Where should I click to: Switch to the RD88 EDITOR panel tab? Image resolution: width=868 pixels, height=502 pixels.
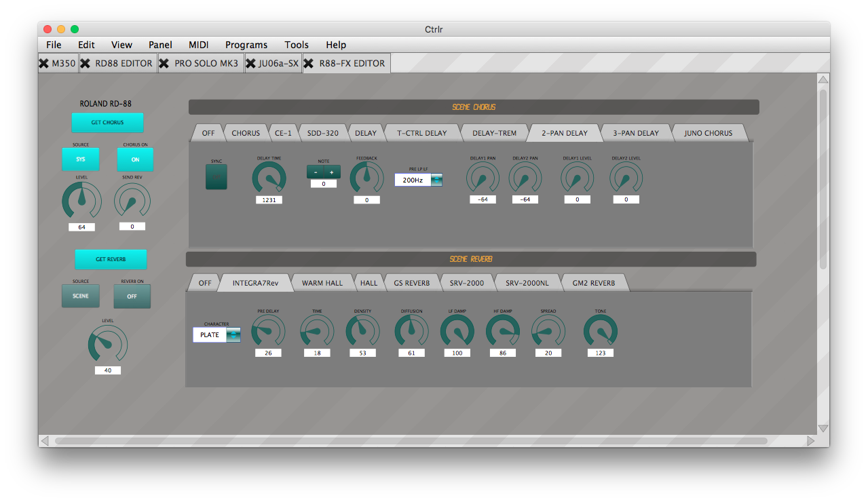[118, 63]
